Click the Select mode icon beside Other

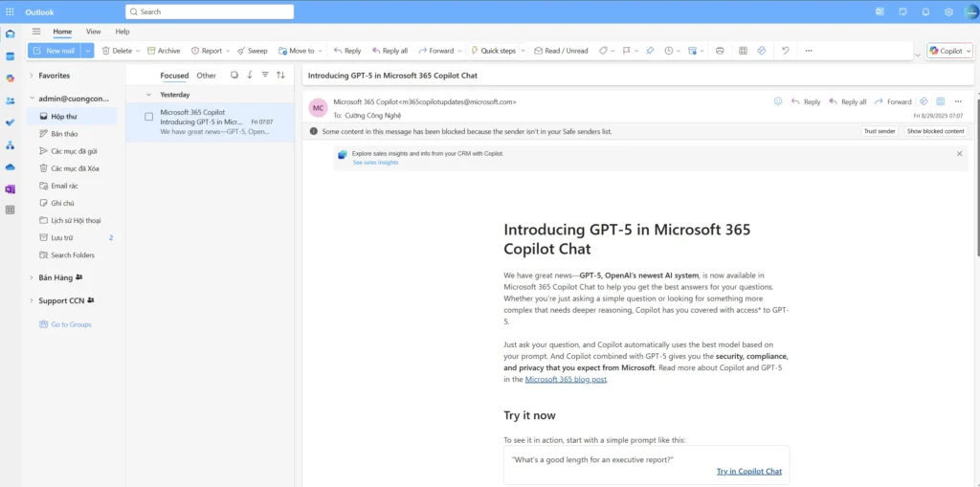coord(234,75)
